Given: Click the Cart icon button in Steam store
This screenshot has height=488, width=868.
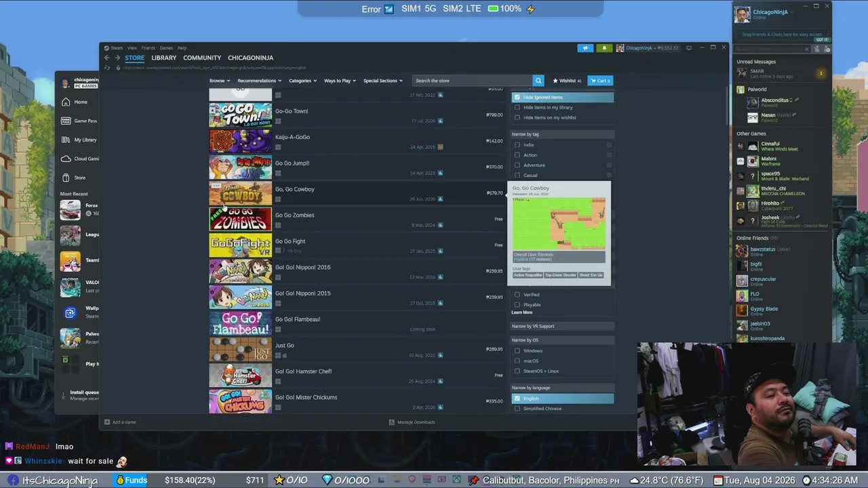Looking at the screenshot, I should coord(600,81).
